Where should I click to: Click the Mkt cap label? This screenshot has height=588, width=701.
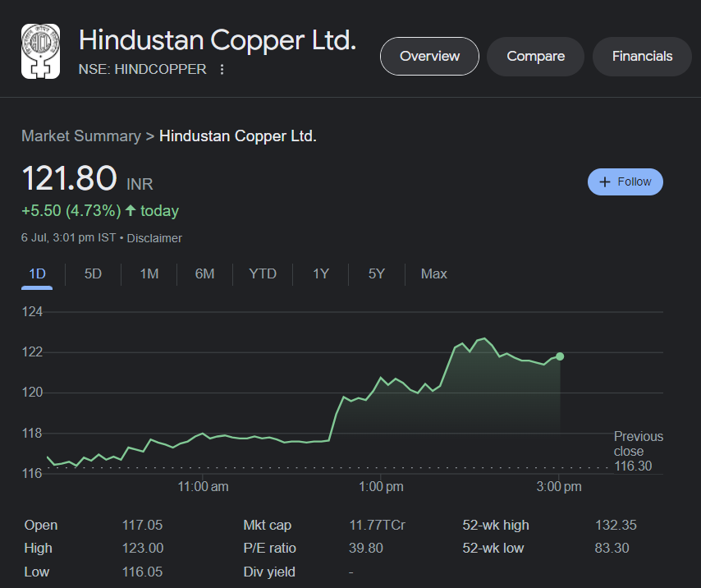tap(268, 525)
